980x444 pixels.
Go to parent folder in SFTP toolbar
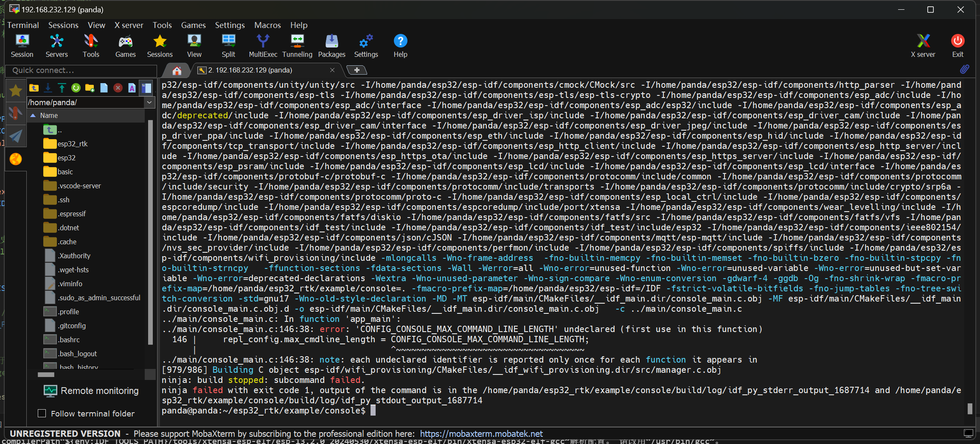(34, 88)
